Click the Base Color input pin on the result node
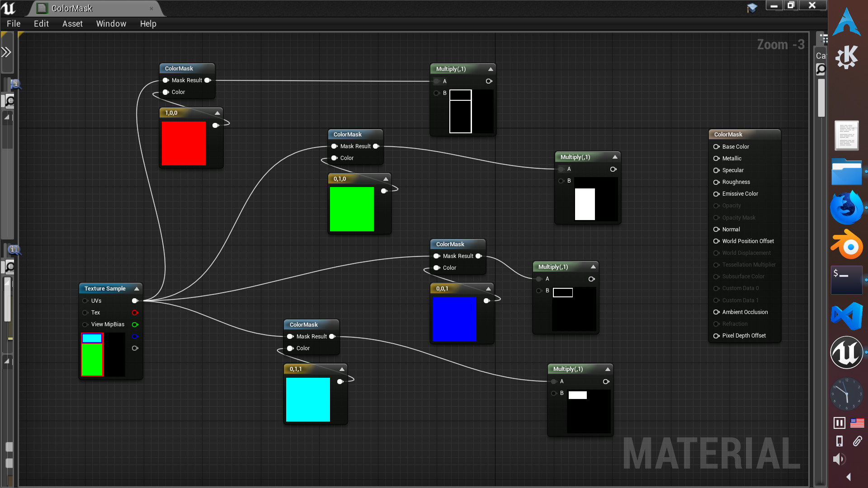This screenshot has width=868, height=488. tap(717, 146)
